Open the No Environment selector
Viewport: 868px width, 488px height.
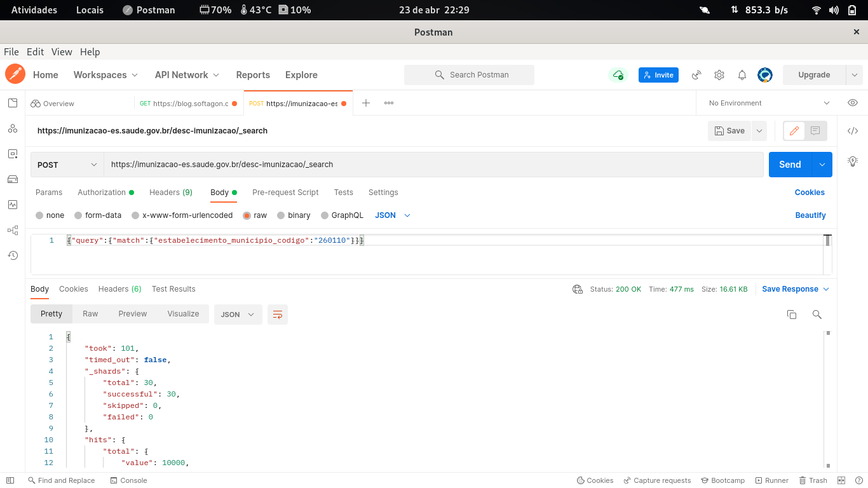click(x=767, y=102)
